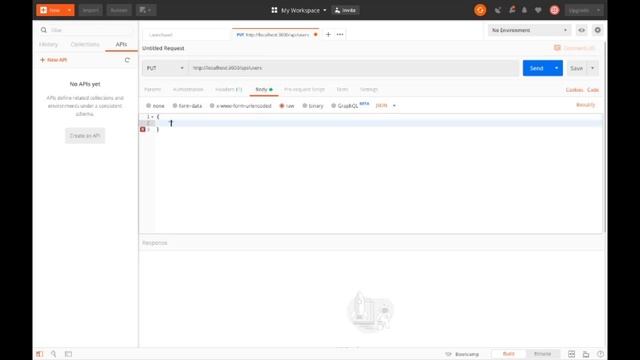
Task: Click line 2 of the body editor
Action: (x=378, y=123)
